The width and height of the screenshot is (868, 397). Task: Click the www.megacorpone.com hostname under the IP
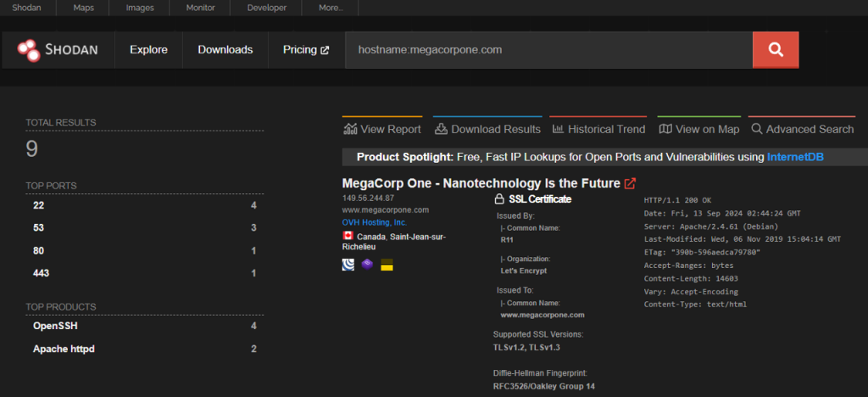coord(386,210)
